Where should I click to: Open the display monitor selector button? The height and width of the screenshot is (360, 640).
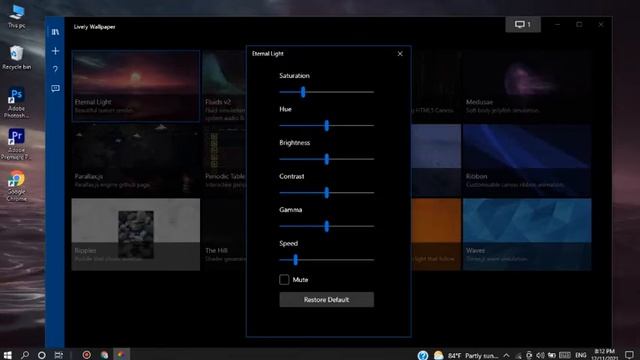coord(523,24)
